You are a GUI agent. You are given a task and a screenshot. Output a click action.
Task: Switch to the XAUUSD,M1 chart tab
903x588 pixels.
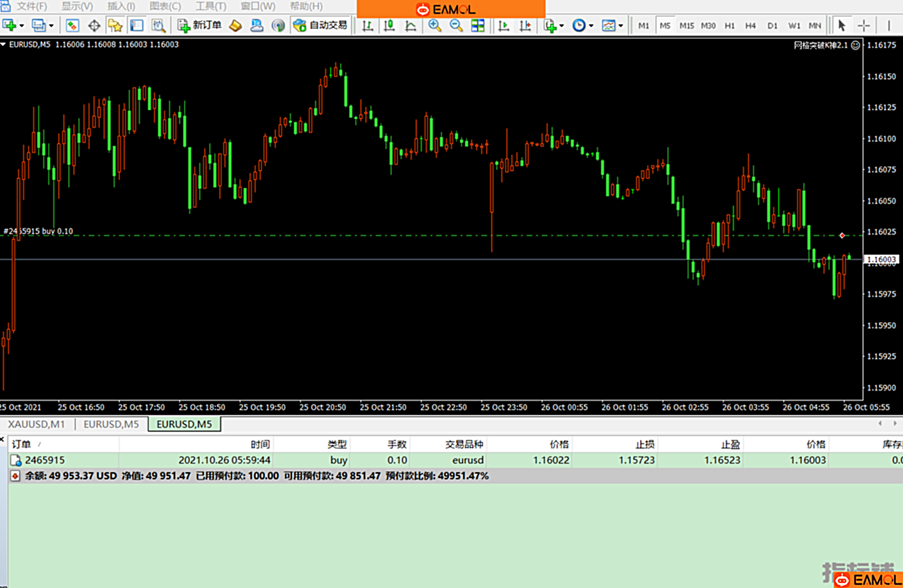point(36,424)
